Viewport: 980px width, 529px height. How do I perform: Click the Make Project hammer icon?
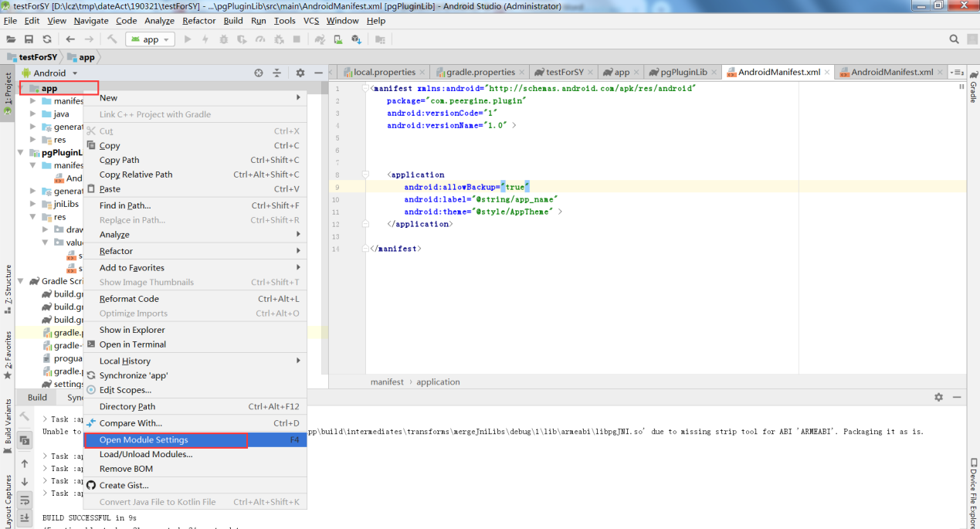click(x=113, y=39)
